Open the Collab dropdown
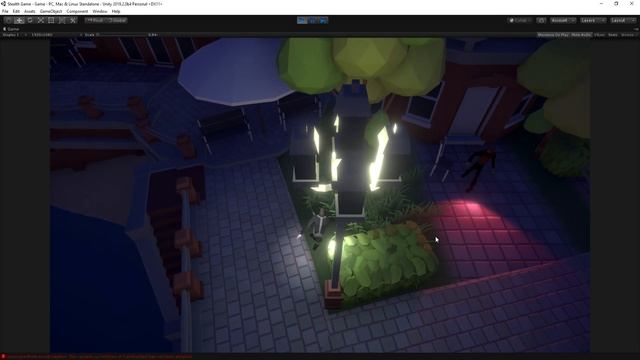Viewport: 640px width, 360px height. [520, 20]
